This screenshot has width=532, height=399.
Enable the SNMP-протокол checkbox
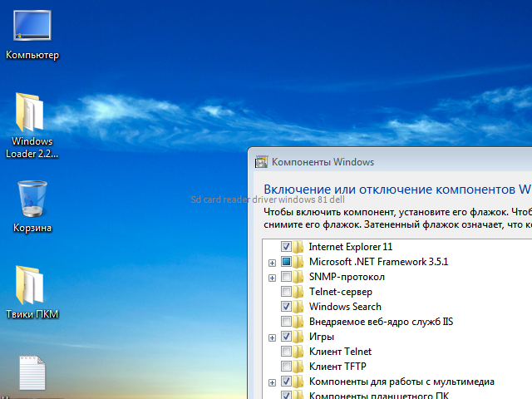coord(286,277)
